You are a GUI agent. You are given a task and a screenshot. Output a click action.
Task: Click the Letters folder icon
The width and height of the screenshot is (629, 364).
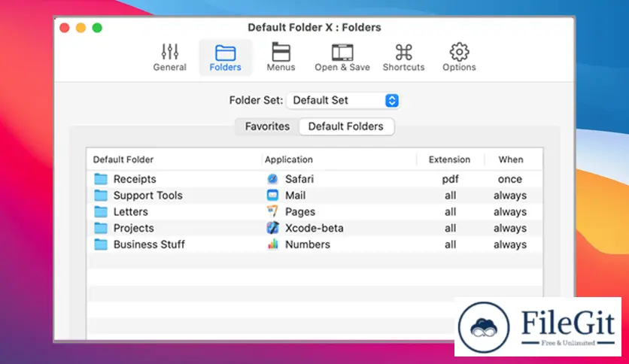(x=101, y=211)
